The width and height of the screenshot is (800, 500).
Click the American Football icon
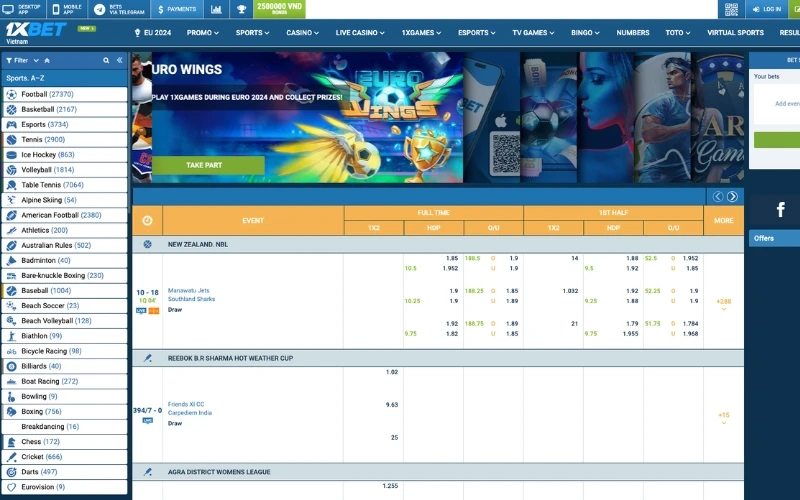tap(11, 215)
